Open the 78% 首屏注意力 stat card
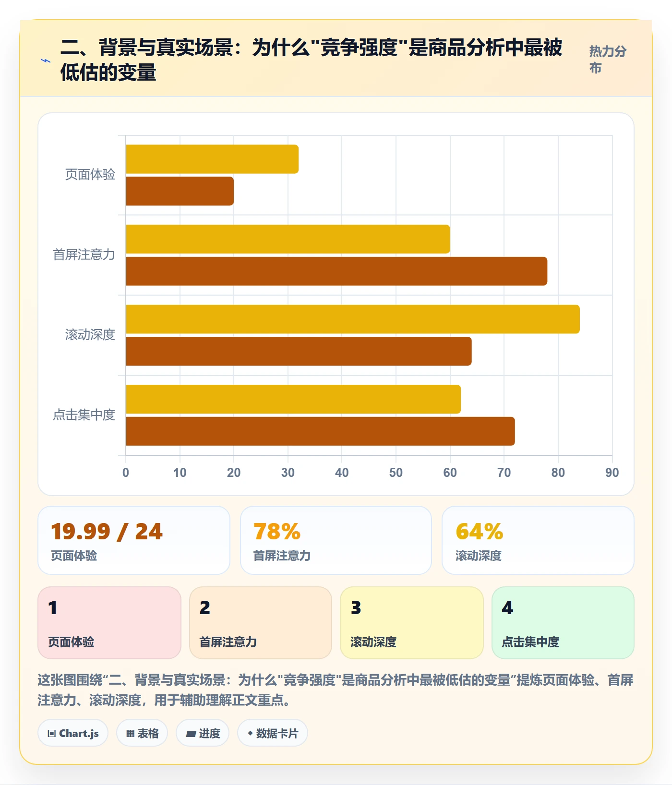The image size is (672, 785). coord(336,540)
